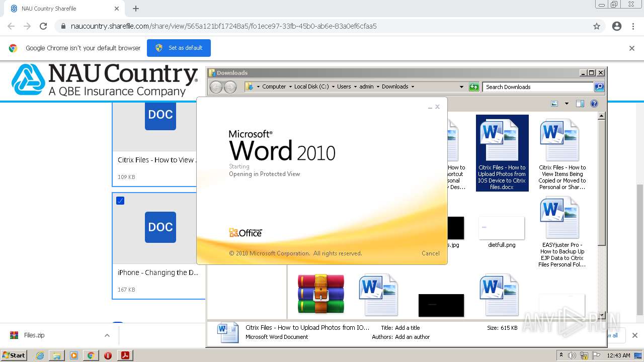
Task: Click Add a title in details pane
Action: (x=407, y=328)
